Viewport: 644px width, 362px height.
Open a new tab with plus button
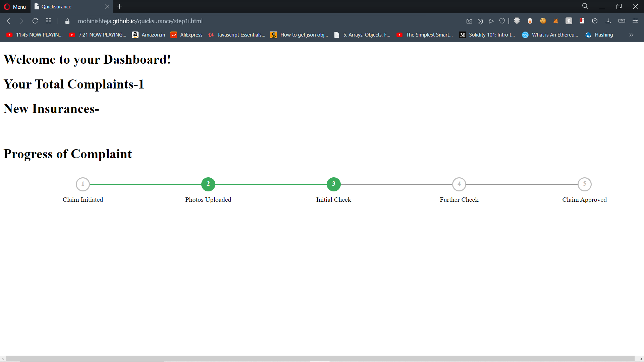120,6
